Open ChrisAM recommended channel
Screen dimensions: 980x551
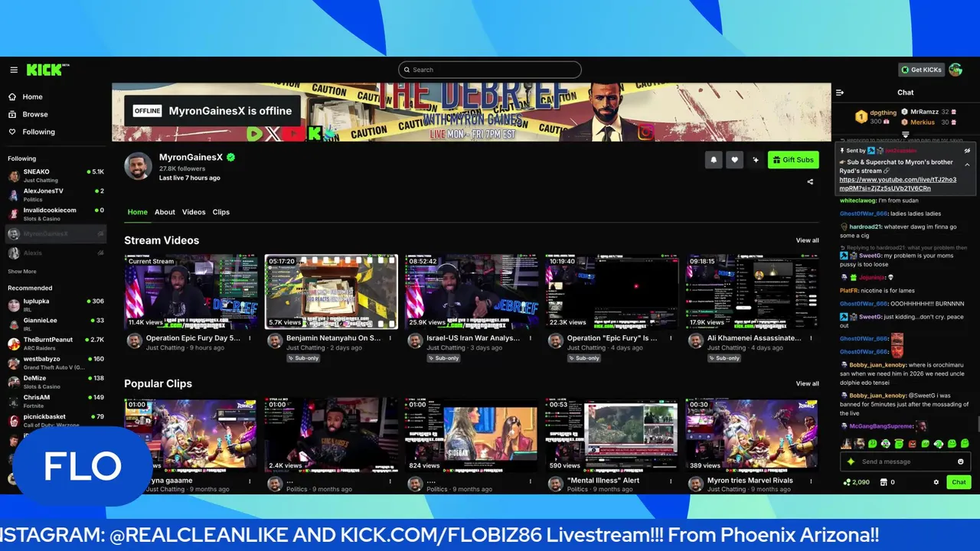tap(55, 400)
